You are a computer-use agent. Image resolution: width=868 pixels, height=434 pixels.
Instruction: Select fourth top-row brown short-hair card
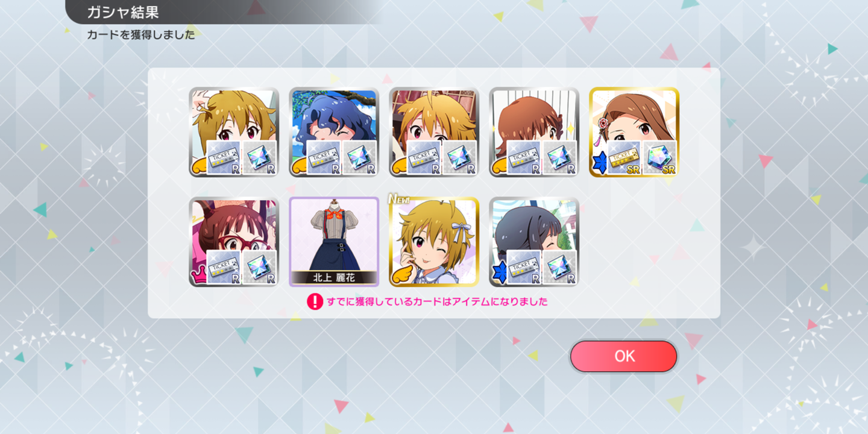(x=534, y=132)
